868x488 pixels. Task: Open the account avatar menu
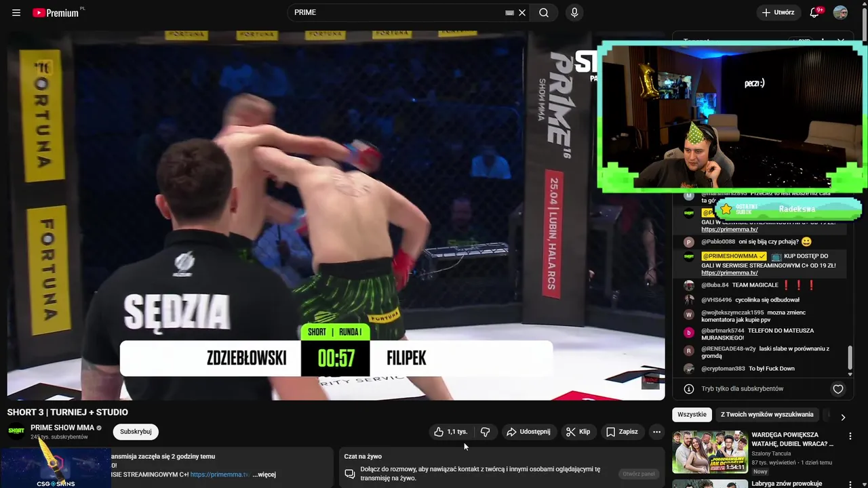click(x=840, y=13)
